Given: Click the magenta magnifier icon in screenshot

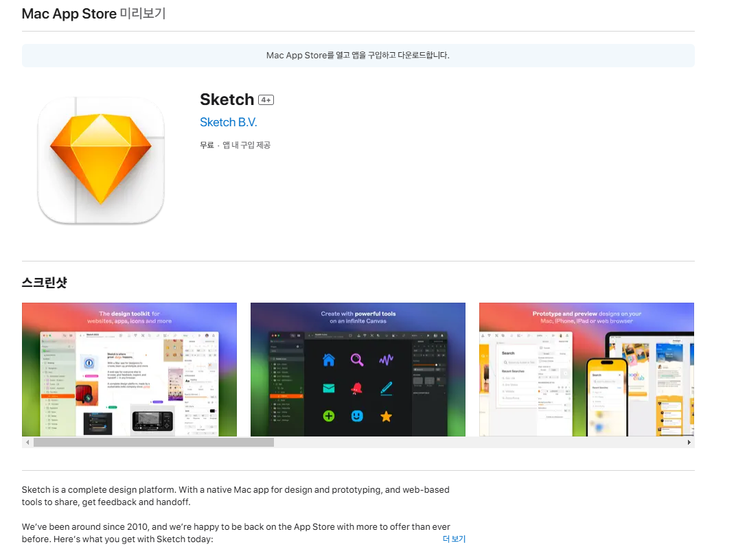Looking at the screenshot, I should click(x=357, y=360).
